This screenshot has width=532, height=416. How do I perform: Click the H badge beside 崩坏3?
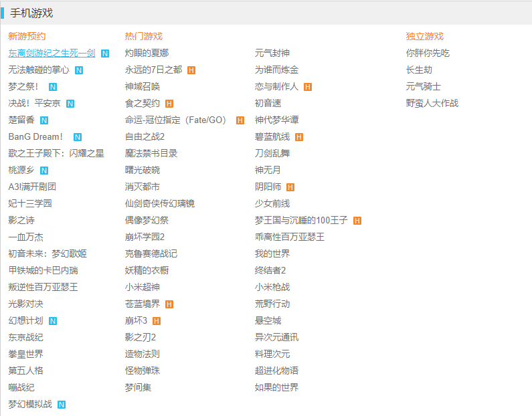[x=157, y=321]
